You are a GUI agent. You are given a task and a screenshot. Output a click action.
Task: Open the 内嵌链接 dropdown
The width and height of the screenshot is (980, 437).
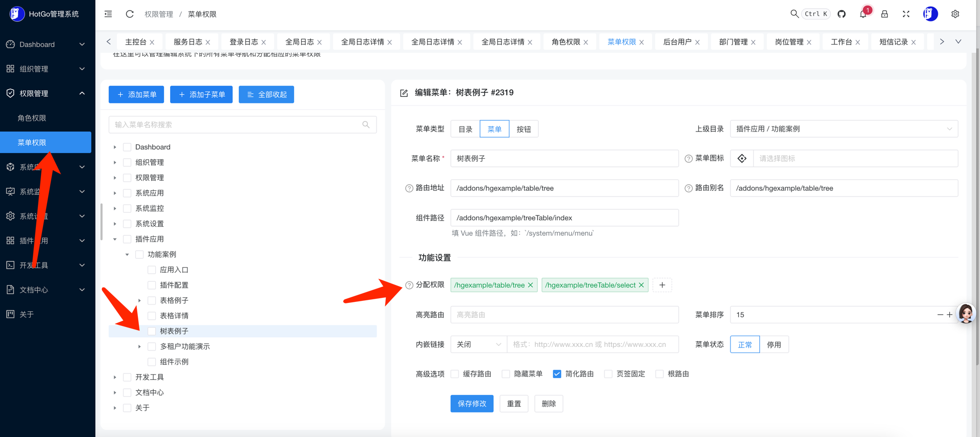coord(478,344)
